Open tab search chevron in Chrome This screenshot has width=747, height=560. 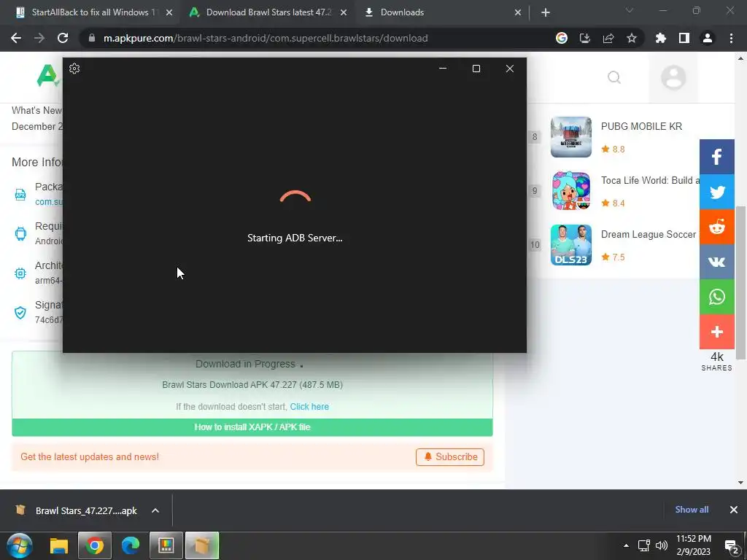pyautogui.click(x=629, y=10)
